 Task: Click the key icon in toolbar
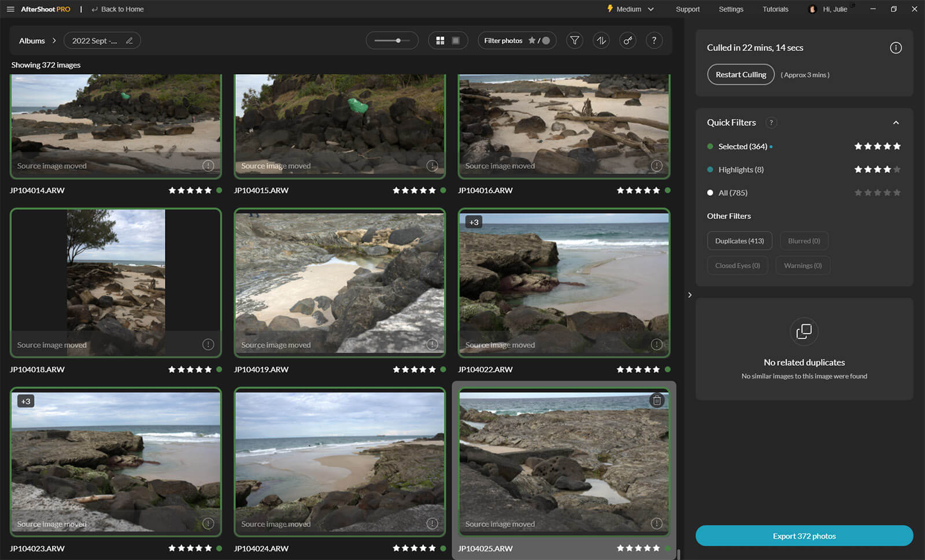click(x=628, y=40)
